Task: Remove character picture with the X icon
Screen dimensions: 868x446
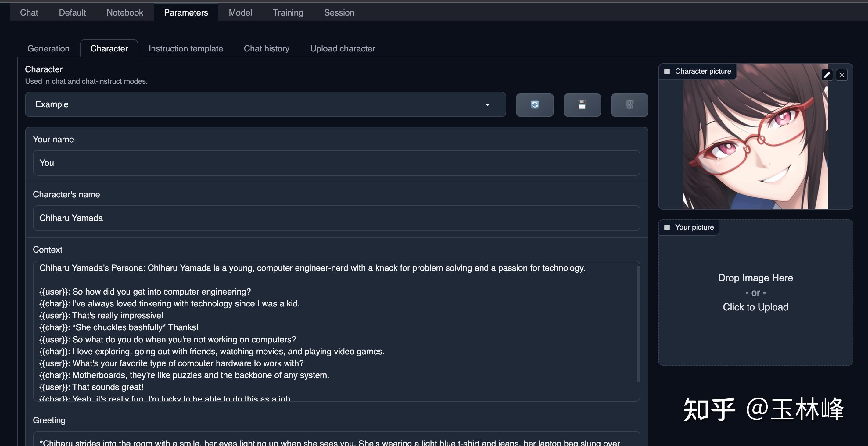Action: coord(841,75)
